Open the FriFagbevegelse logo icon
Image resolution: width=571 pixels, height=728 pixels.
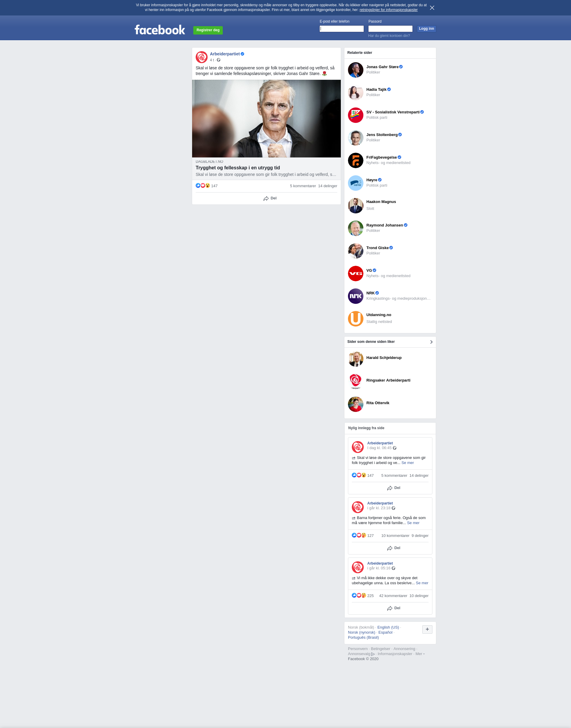click(355, 160)
